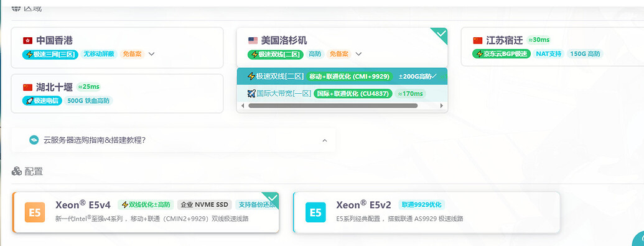Collapse the 云服务器选购指南&搭建教程 section
Image resolution: width=644 pixels, height=246 pixels.
[324, 140]
